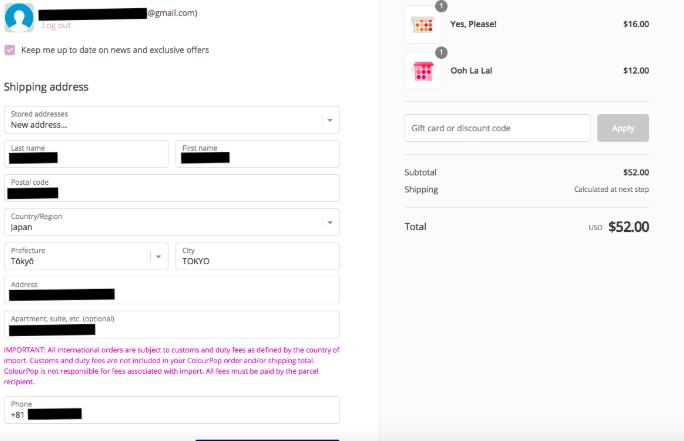Viewport: 684px width, 441px height.
Task: Click the Last name field
Action: point(86,153)
